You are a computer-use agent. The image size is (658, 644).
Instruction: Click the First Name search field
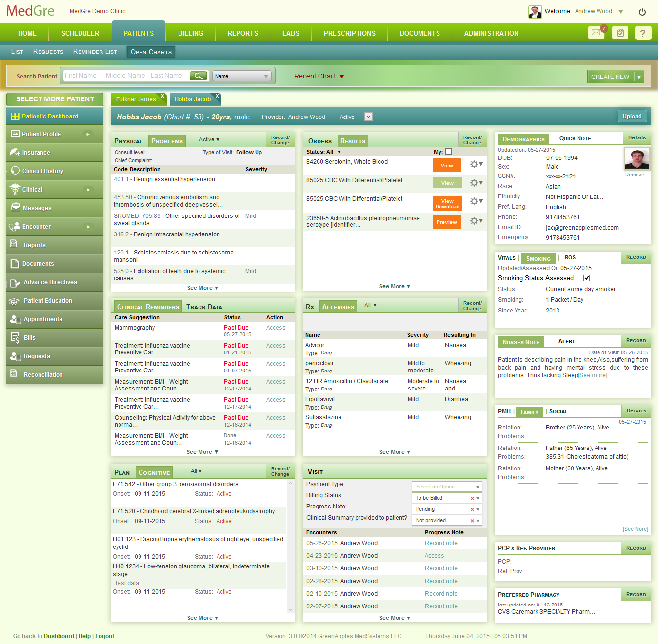(82, 76)
